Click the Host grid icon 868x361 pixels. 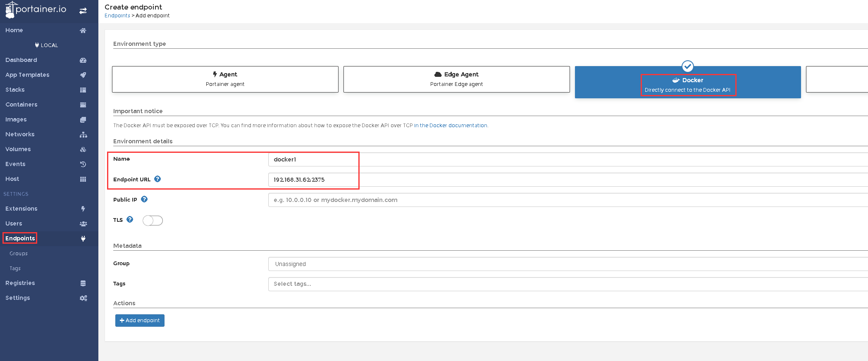pyautogui.click(x=83, y=179)
